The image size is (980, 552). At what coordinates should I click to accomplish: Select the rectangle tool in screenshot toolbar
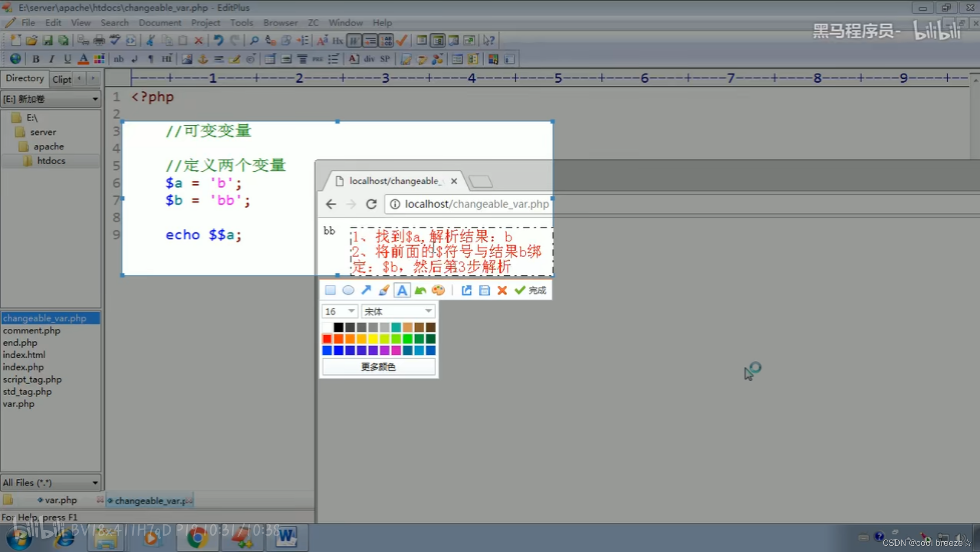(330, 290)
